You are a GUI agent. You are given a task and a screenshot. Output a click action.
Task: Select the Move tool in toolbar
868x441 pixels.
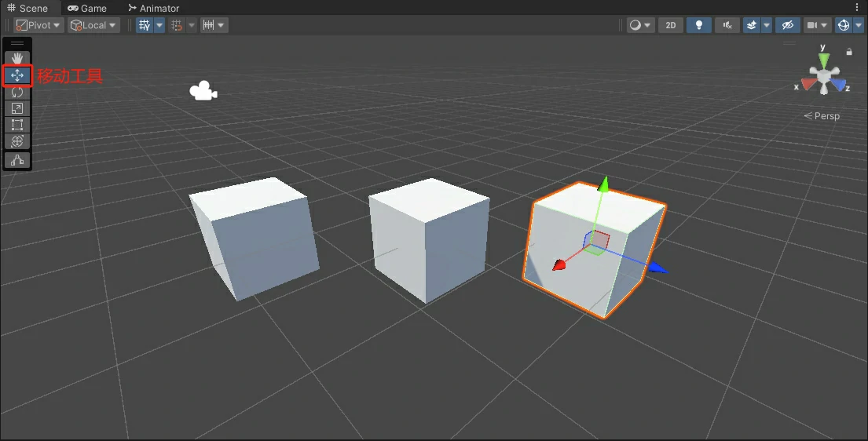click(17, 75)
